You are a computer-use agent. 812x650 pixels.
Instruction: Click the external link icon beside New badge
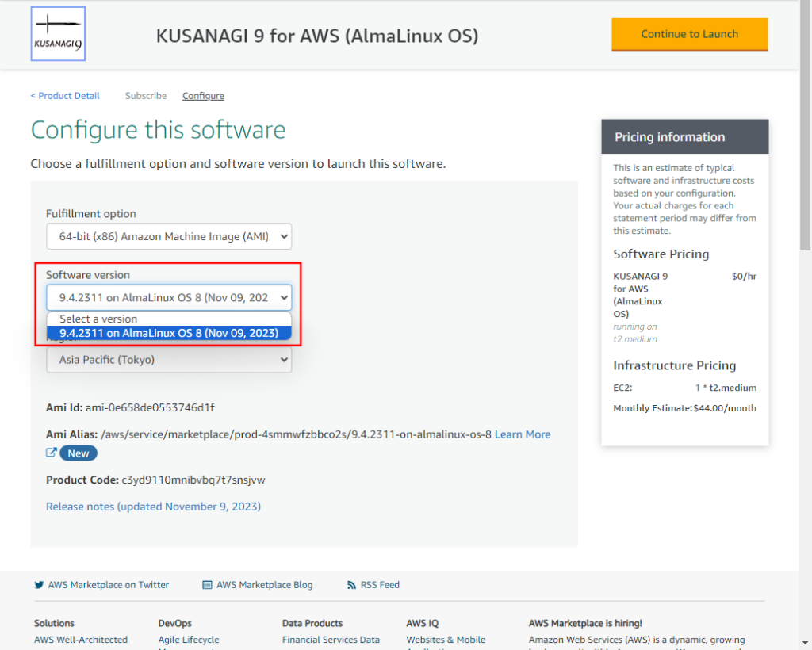[x=51, y=453]
